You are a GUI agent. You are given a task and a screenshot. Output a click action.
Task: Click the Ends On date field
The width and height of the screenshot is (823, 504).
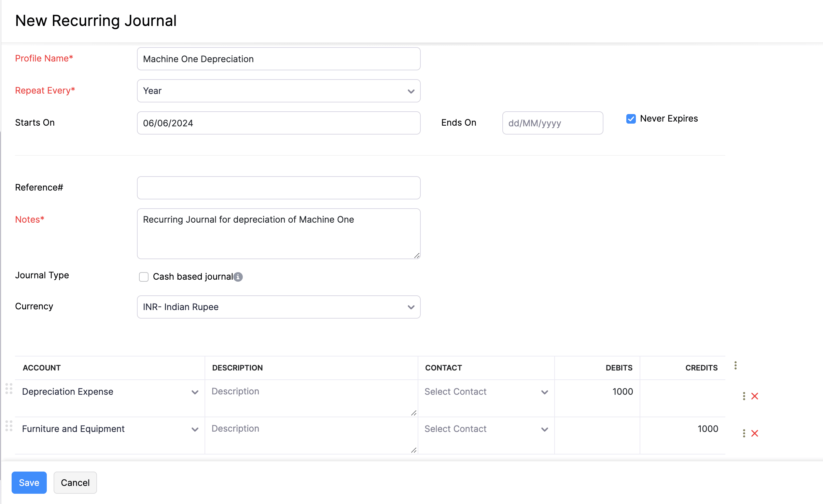[x=552, y=123]
